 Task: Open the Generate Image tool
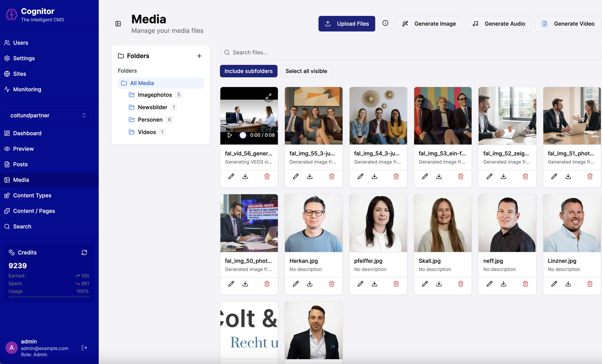pos(429,24)
